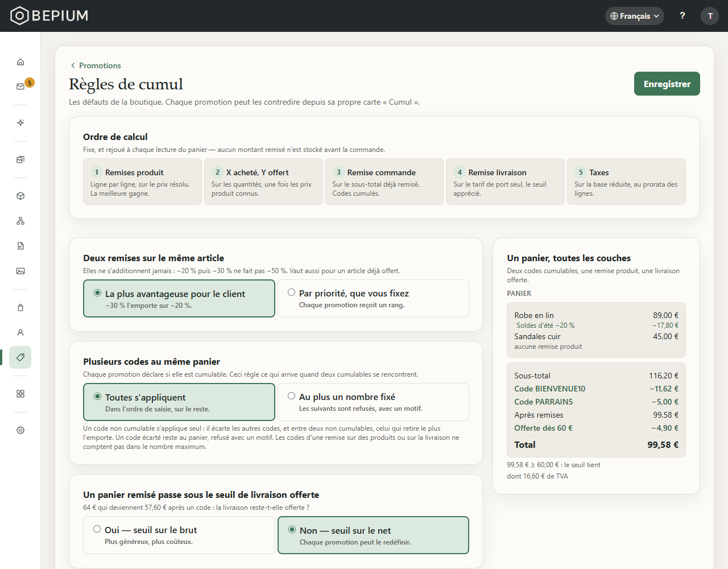Click step 1 "Remises produit" card

pos(143,182)
